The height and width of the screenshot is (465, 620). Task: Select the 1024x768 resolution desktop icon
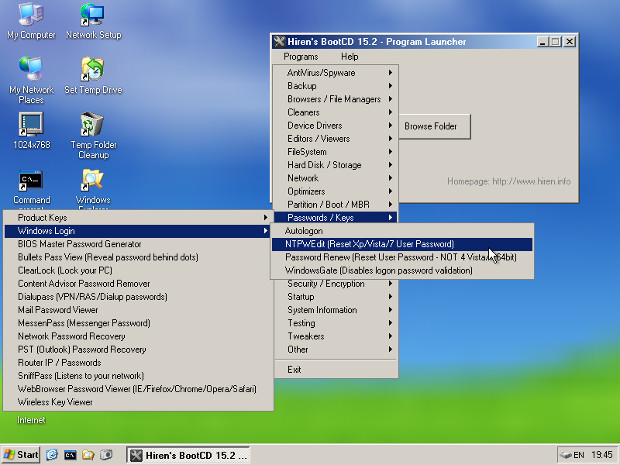[31, 131]
